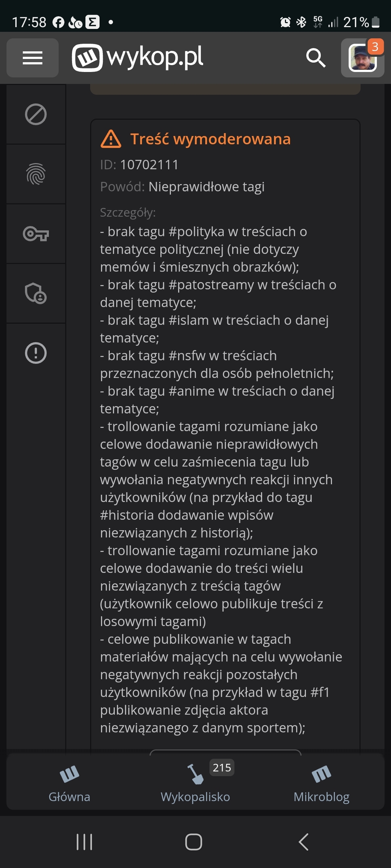
Task: Select the key sidebar icon
Action: pyautogui.click(x=36, y=234)
